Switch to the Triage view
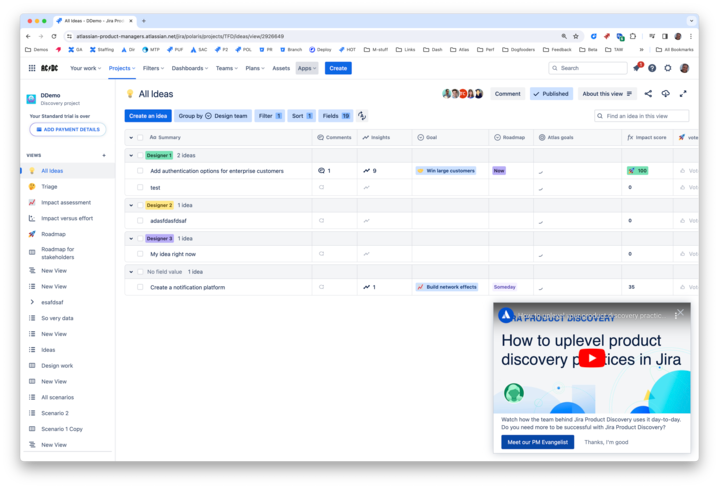This screenshot has height=488, width=719. 49,187
